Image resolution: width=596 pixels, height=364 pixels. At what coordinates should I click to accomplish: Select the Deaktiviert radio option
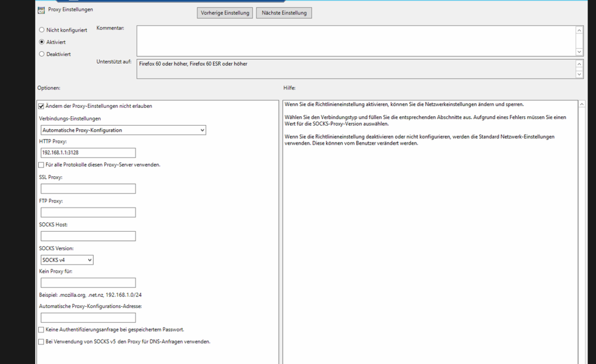point(42,54)
